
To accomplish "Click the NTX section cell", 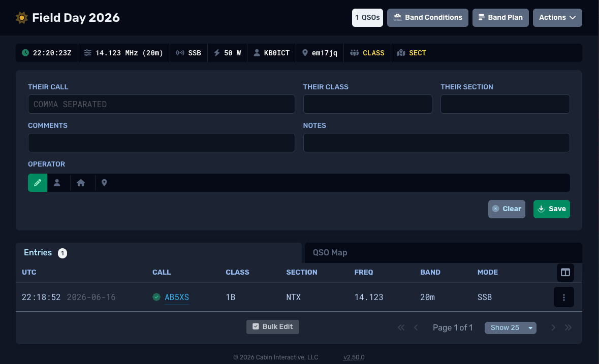I will tap(293, 297).
